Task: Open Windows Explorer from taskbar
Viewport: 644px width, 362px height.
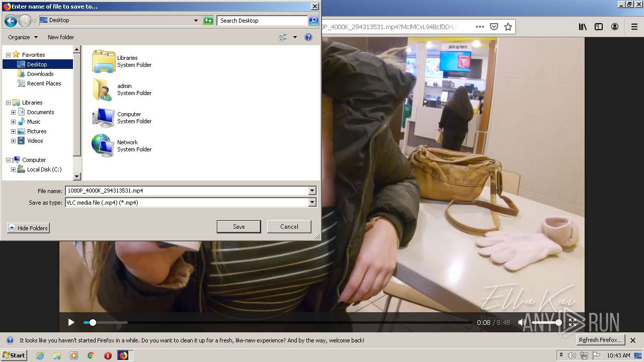Action: (x=57, y=355)
